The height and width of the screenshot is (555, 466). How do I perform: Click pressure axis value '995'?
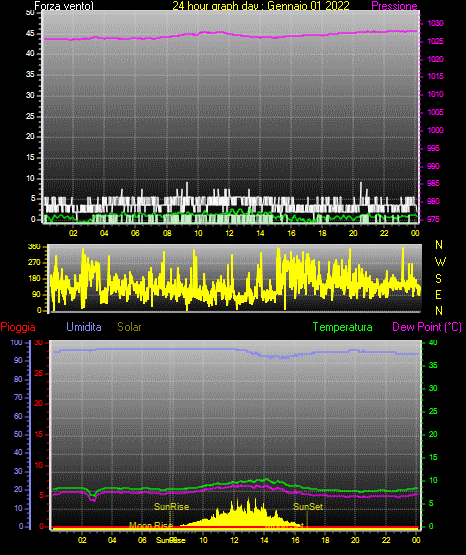point(433,148)
